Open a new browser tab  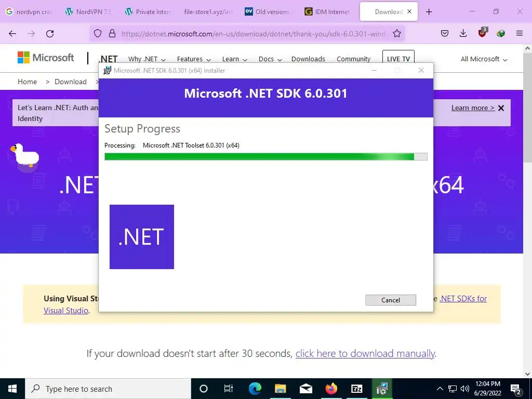click(x=429, y=12)
